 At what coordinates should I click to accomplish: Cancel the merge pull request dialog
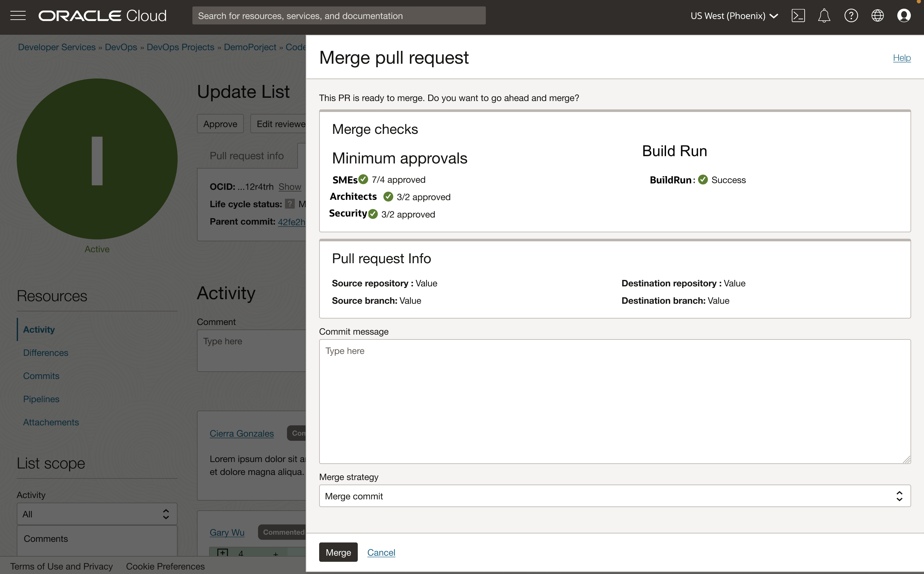pos(381,552)
